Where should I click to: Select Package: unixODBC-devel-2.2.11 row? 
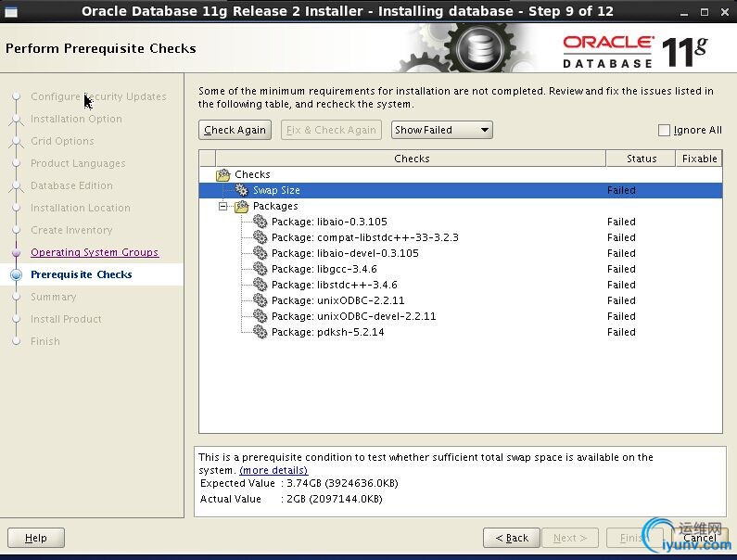coord(461,316)
